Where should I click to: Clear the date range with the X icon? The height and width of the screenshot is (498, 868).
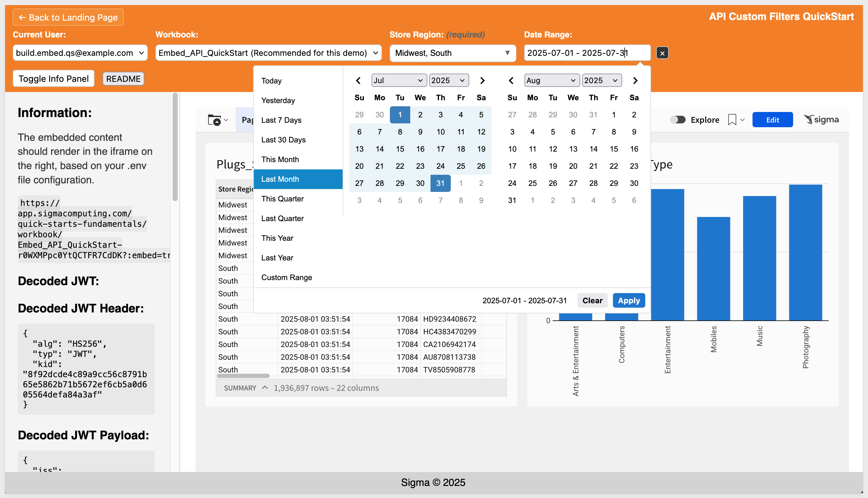tap(662, 53)
